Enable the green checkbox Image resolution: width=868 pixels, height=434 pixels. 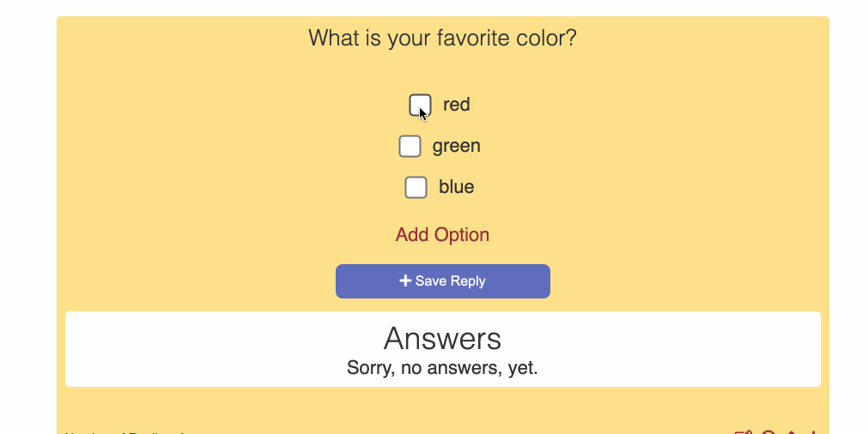pos(410,146)
